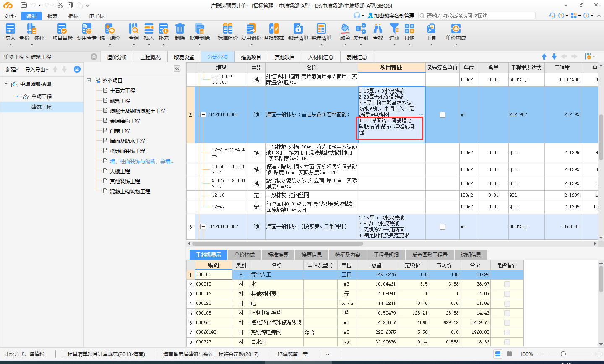Viewport: 604px width, 364px height.
Task: Open the 量价一体化 tool
Action: [x=32, y=32]
